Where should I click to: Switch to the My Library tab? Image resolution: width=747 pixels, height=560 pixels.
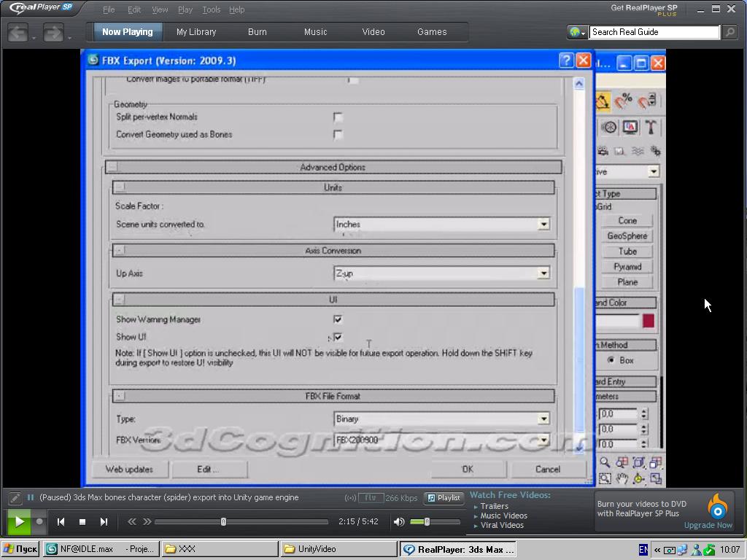coord(196,32)
